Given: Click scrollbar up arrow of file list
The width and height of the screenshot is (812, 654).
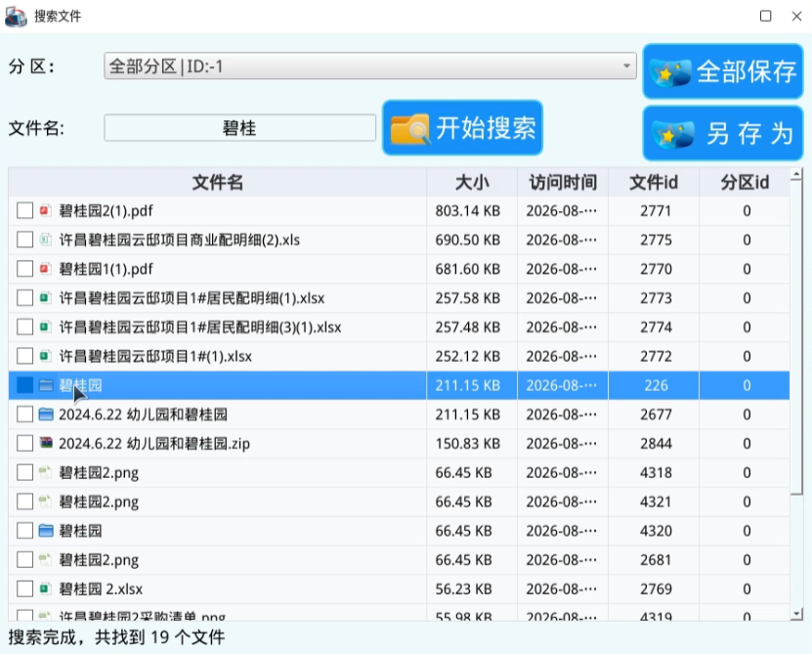Looking at the screenshot, I should point(797,175).
